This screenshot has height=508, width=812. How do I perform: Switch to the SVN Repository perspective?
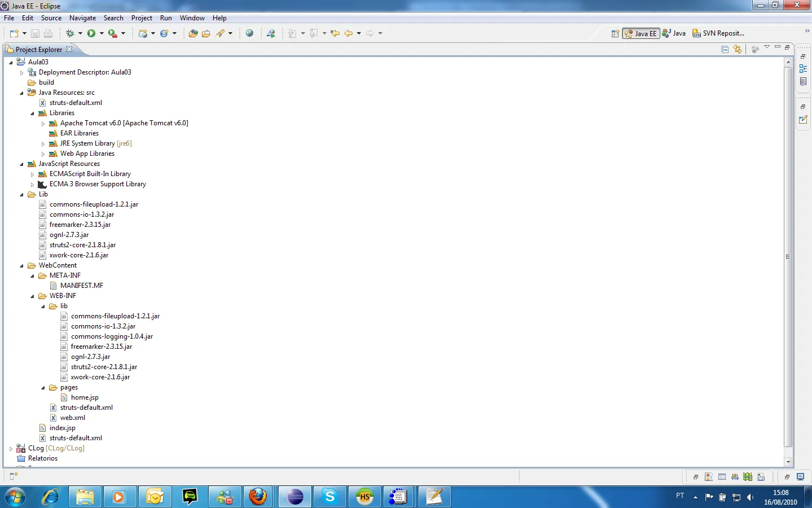pos(718,33)
